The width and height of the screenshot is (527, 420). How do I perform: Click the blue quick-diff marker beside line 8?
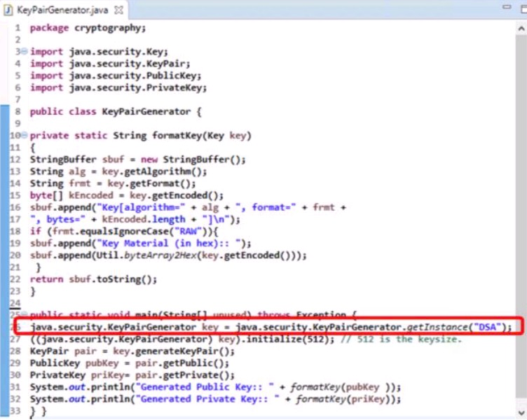coord(3,111)
